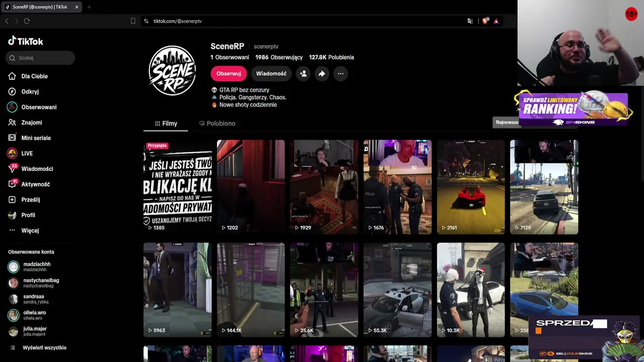Share the profile with the arrow icon
The width and height of the screenshot is (644, 362).
pyautogui.click(x=321, y=73)
